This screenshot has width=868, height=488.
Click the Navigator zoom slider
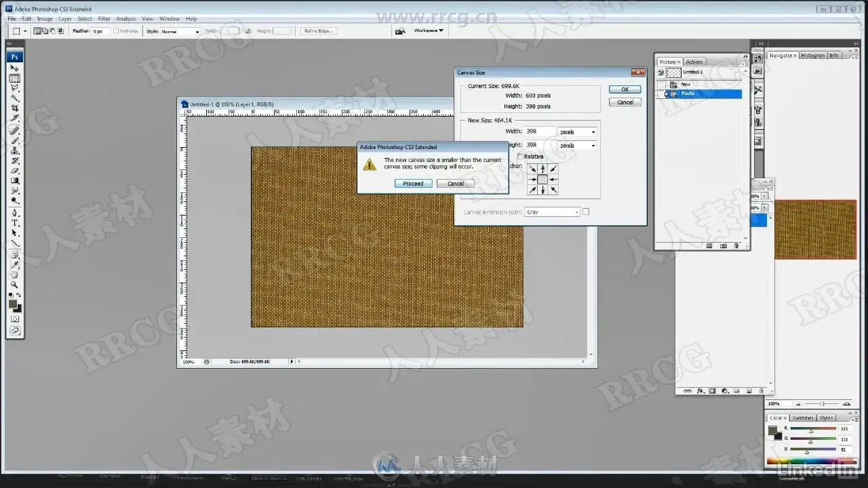[x=822, y=404]
